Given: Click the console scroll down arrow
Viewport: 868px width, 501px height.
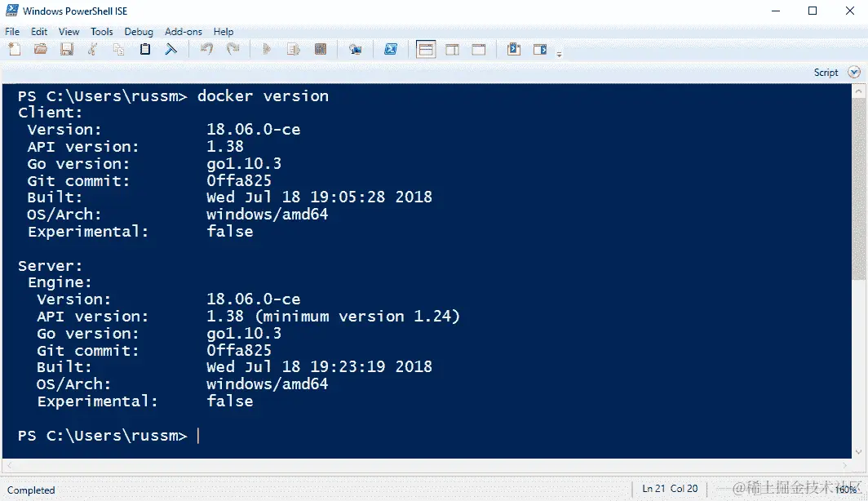Looking at the screenshot, I should 858,452.
